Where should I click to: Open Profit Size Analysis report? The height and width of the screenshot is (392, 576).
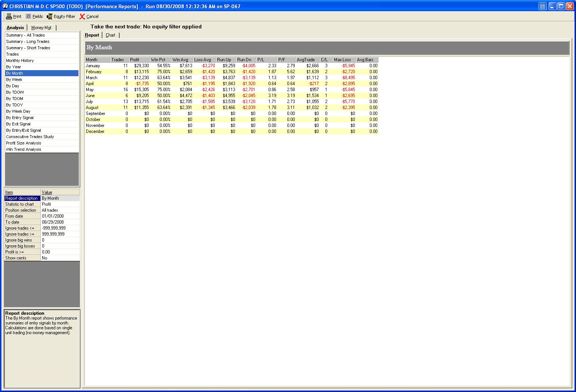tap(42, 143)
